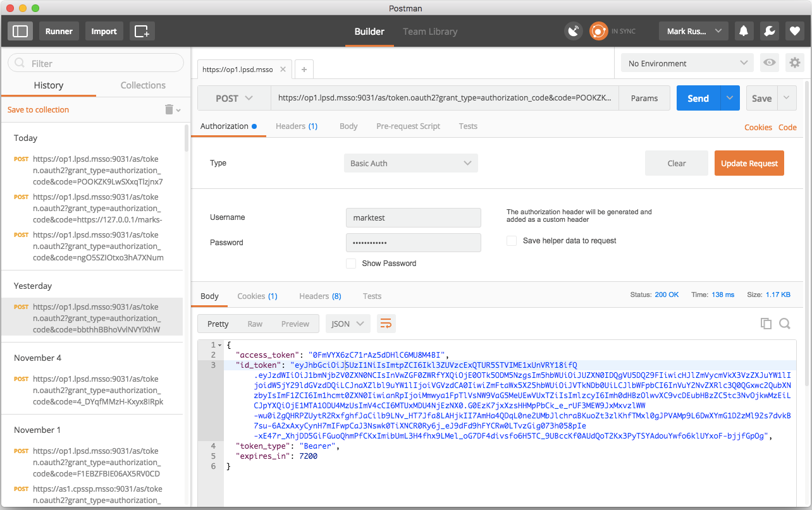Add a new request tab

point(304,70)
